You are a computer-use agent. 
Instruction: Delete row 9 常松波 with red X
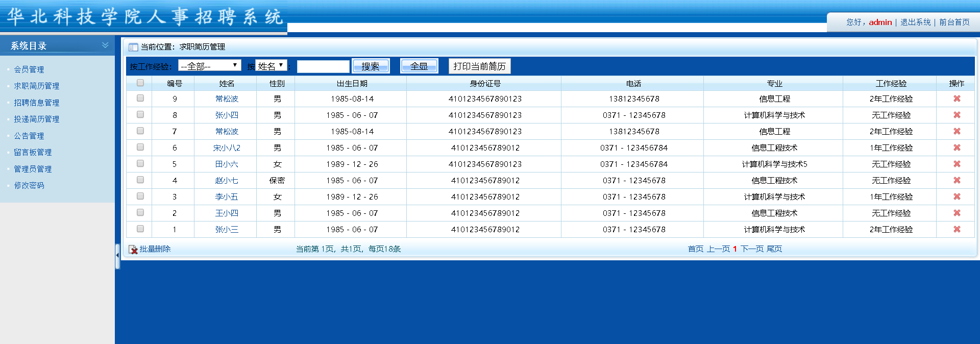pyautogui.click(x=957, y=99)
